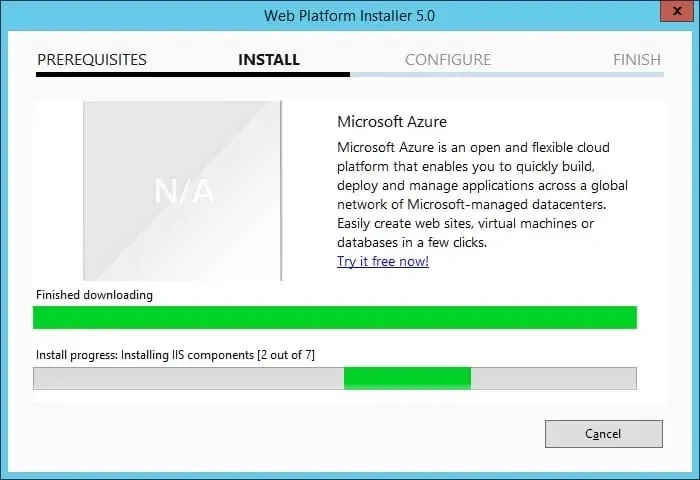The height and width of the screenshot is (480, 700).
Task: Open the 'Try it free now!' link
Action: [383, 261]
